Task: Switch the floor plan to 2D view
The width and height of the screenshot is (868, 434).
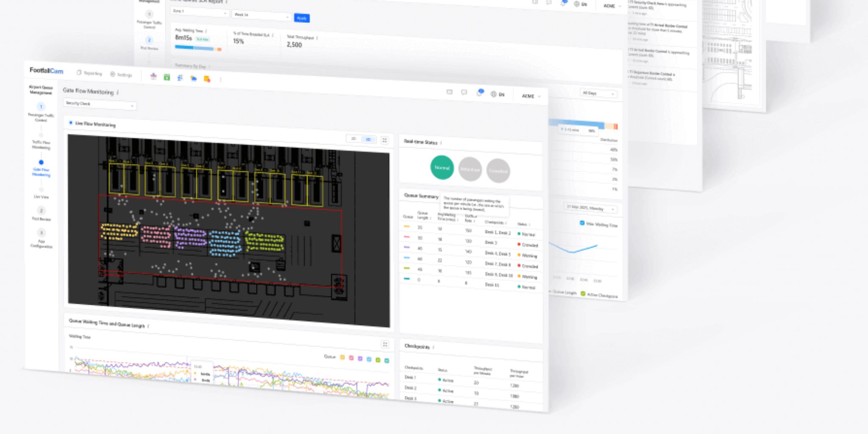Action: [x=354, y=139]
